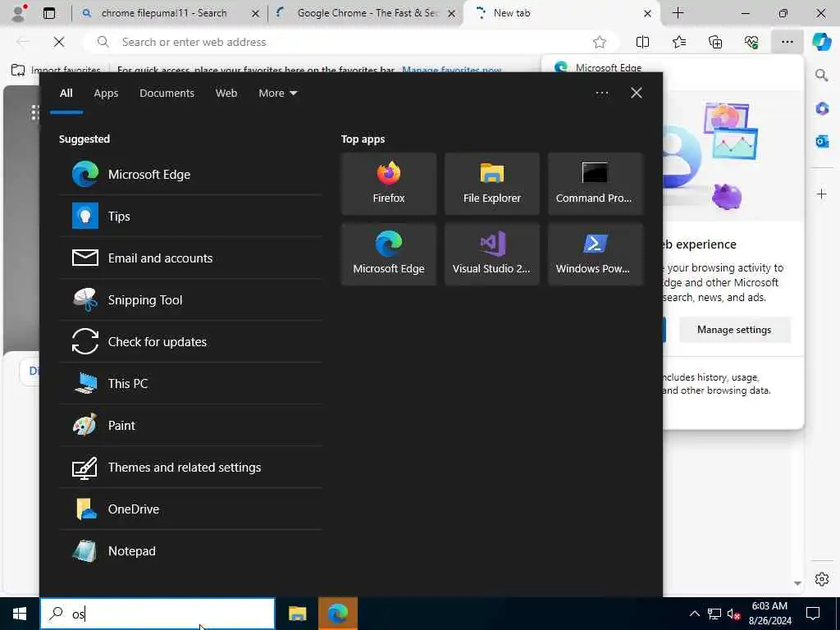Launch Command Prompt tile in Top apps
The height and width of the screenshot is (630, 840).
click(x=595, y=184)
